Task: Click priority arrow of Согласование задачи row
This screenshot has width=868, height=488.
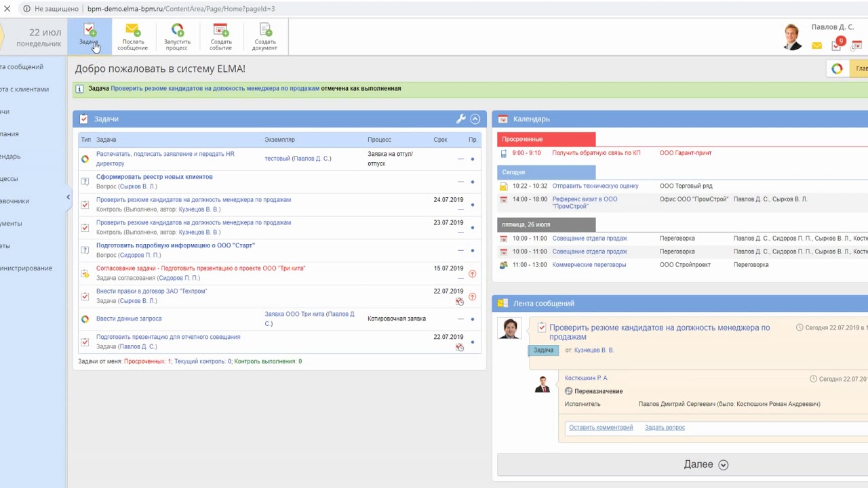Action: click(473, 274)
